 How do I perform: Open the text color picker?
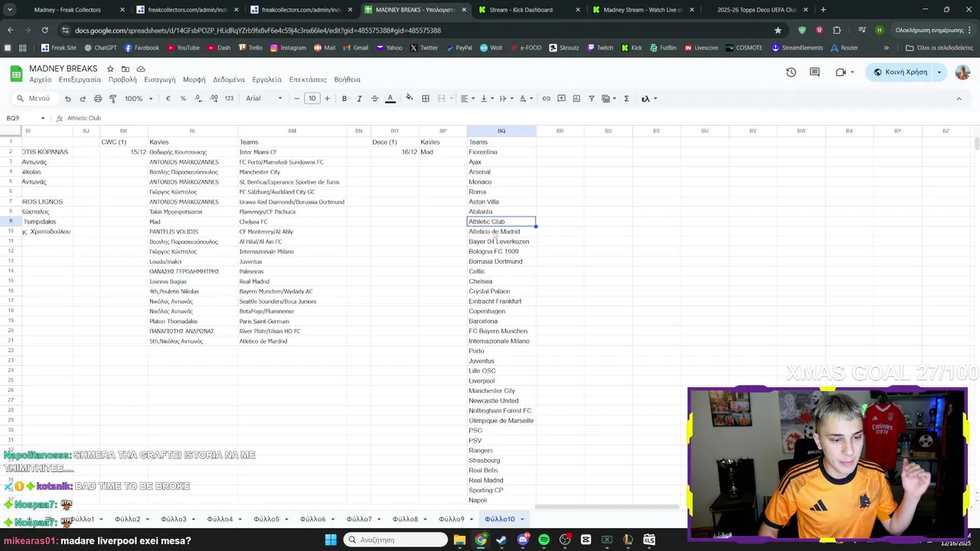coord(390,99)
